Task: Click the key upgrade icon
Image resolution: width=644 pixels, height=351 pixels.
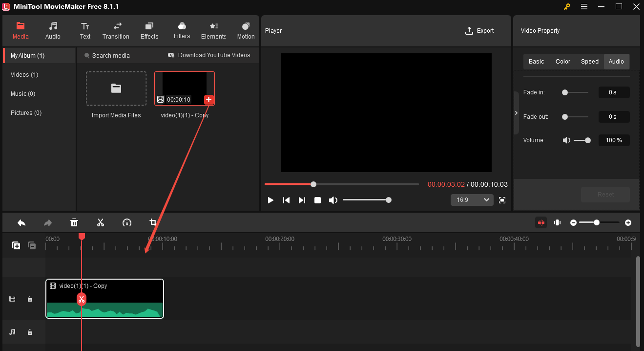Action: [x=567, y=6]
